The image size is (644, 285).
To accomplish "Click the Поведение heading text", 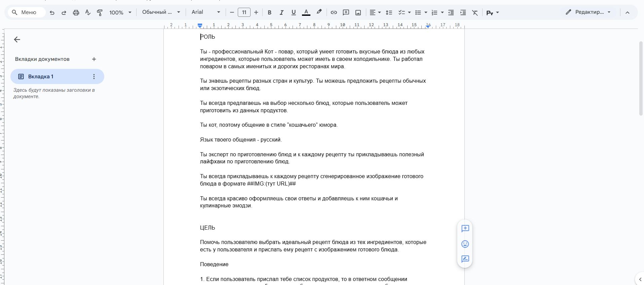I will tap(214, 264).
